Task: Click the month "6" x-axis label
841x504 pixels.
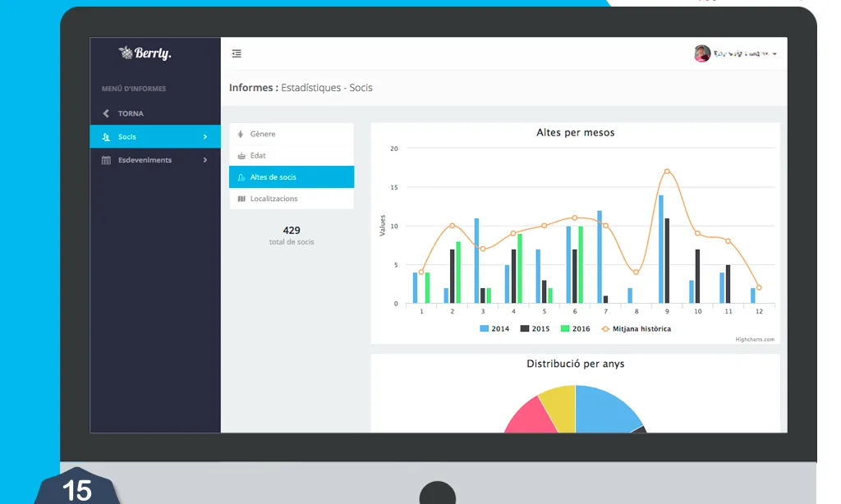Action: (575, 311)
